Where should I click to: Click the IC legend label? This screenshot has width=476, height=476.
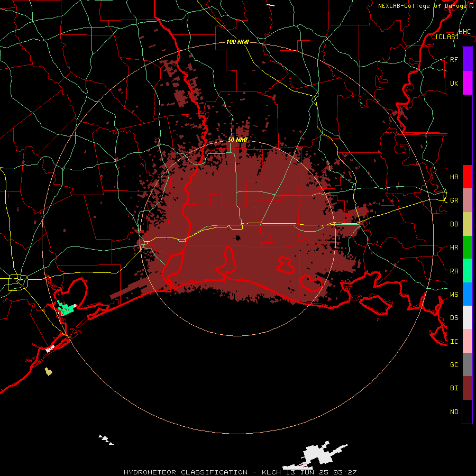pos(454,341)
